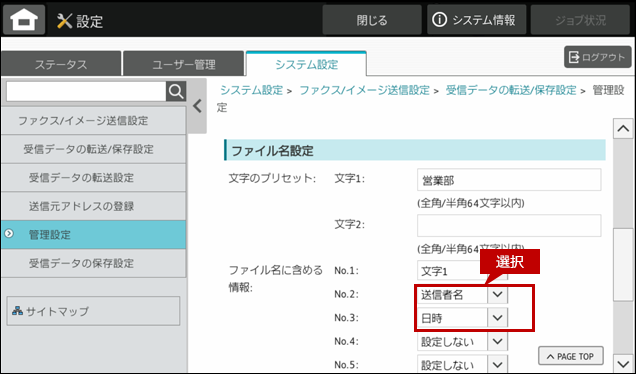This screenshot has height=374, width=636.
Task: Collapse the left sidebar with chevron arrow
Action: (198, 106)
